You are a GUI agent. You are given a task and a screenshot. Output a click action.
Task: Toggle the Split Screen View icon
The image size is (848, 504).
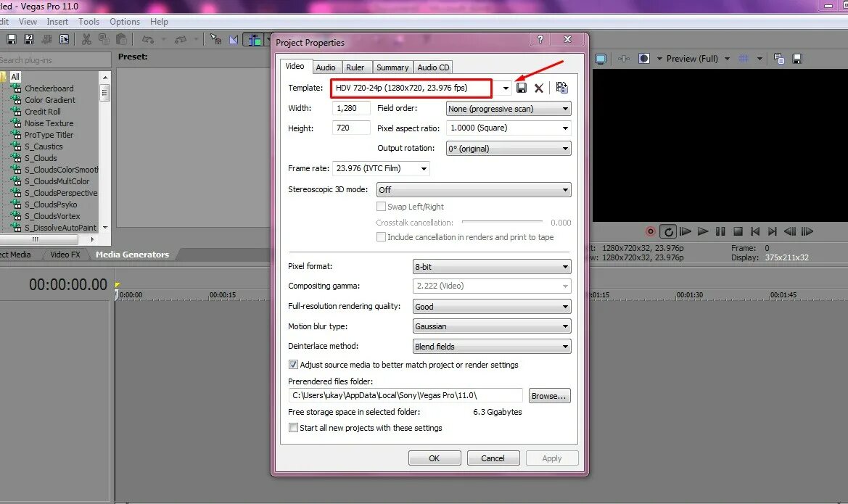[643, 59]
